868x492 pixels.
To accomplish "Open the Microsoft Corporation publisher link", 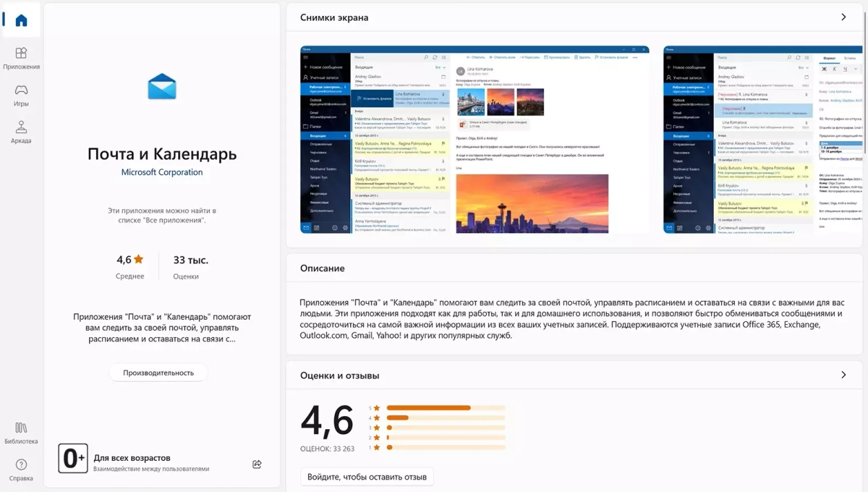I will 162,172.
